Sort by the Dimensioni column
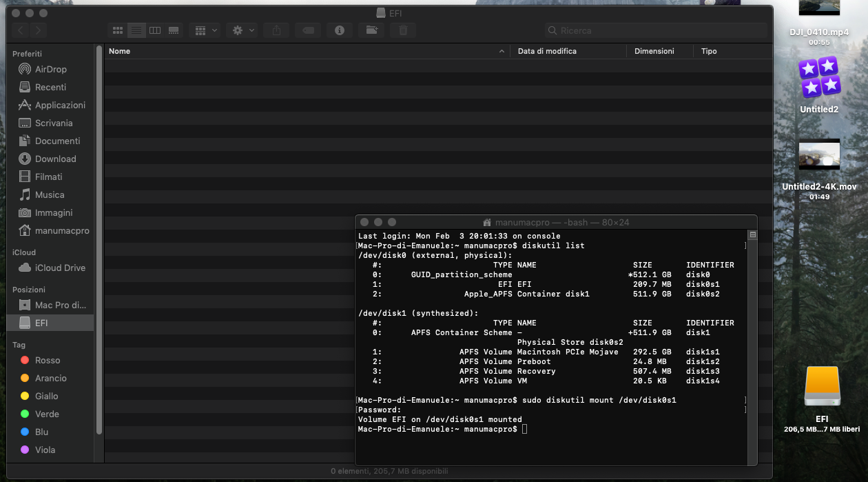868x482 pixels. (x=660, y=51)
